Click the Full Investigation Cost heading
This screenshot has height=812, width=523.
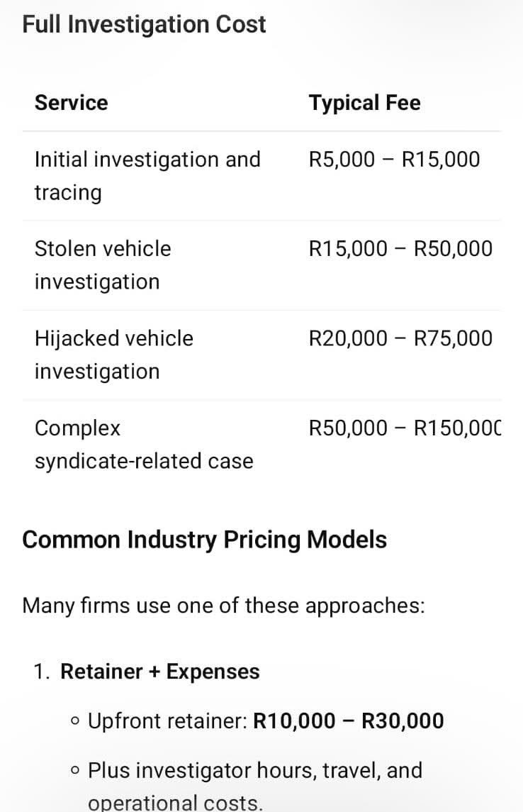point(144,25)
